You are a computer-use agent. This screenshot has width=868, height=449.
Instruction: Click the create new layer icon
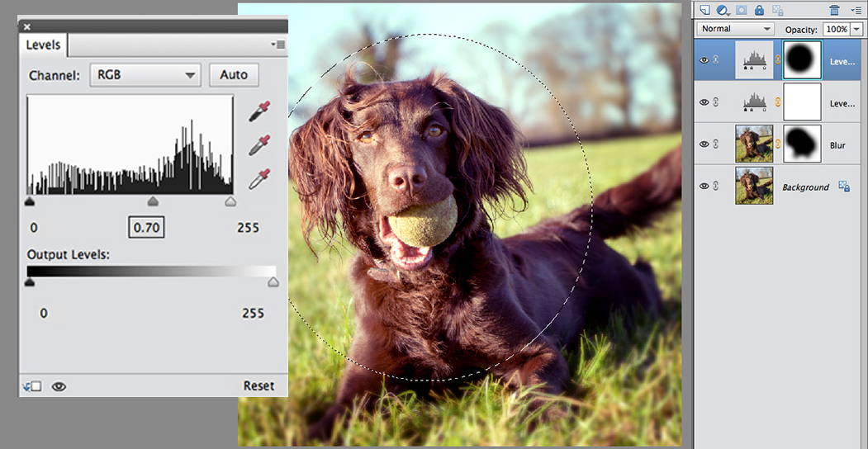tap(705, 10)
